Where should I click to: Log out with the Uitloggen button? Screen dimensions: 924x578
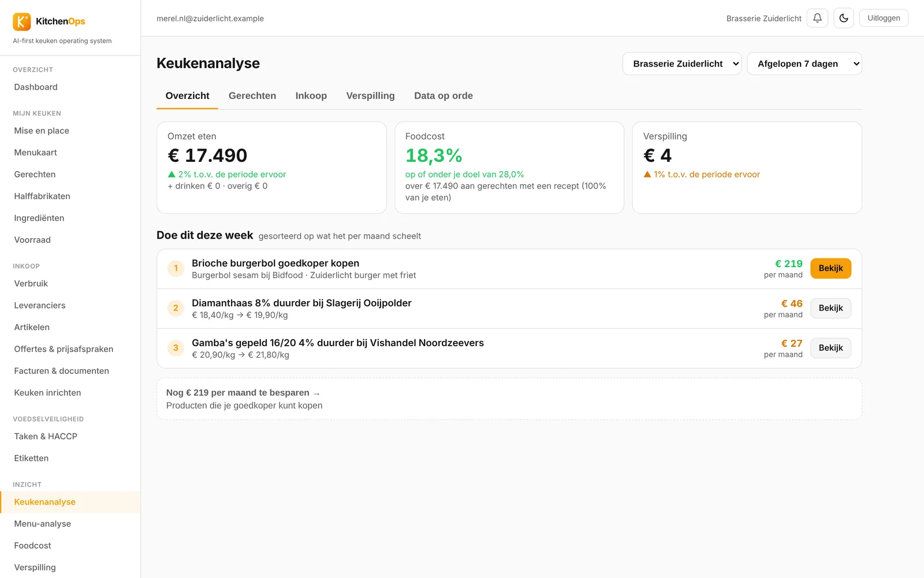(x=884, y=18)
